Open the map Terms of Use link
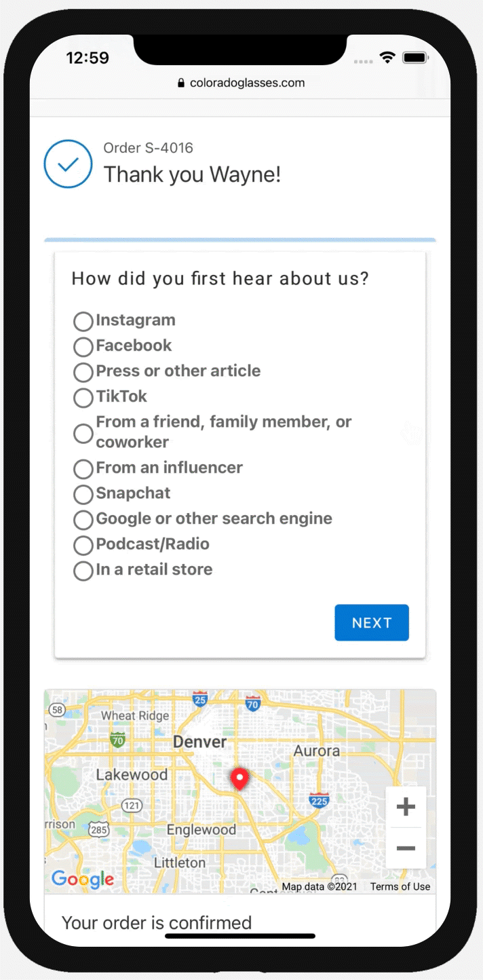 tap(400, 886)
